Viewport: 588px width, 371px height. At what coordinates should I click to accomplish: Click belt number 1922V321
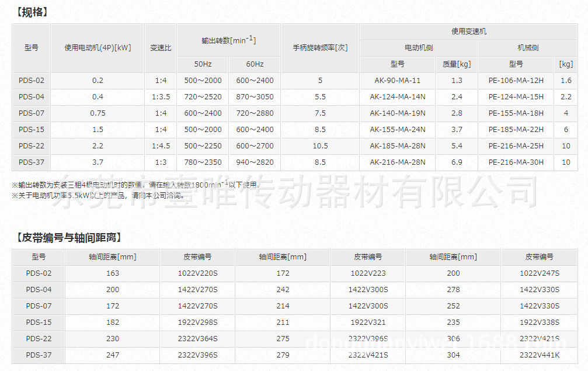pos(368,322)
